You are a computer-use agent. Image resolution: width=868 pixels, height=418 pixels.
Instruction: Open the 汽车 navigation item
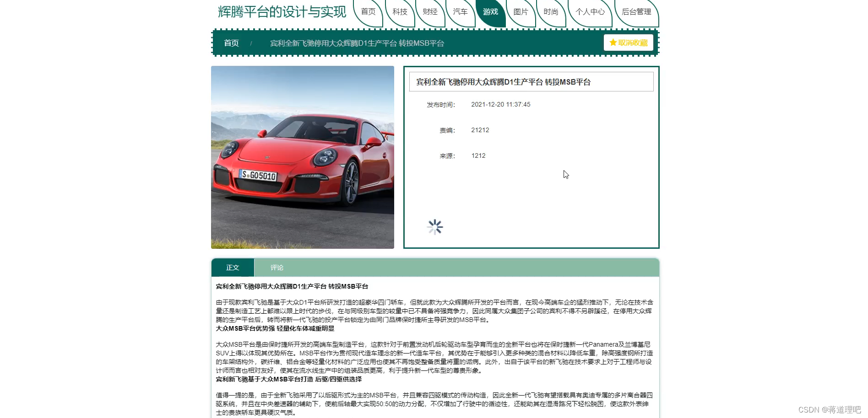[x=460, y=12]
